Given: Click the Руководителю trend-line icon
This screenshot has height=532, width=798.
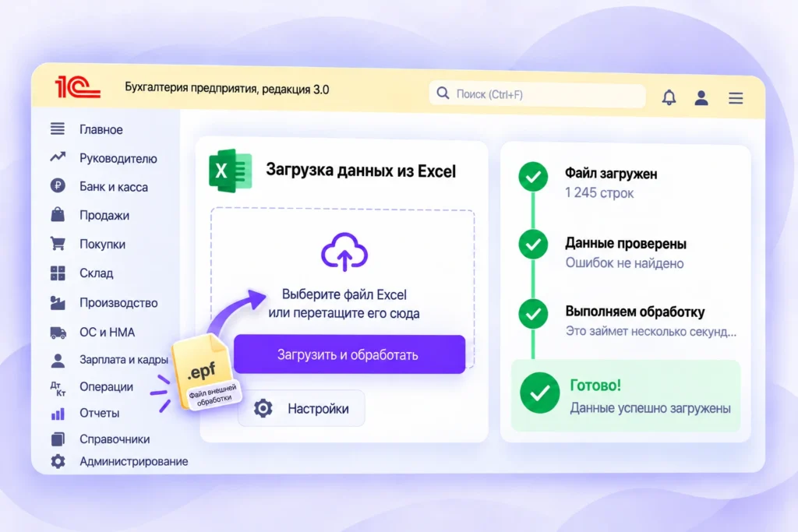Looking at the screenshot, I should pyautogui.click(x=58, y=157).
